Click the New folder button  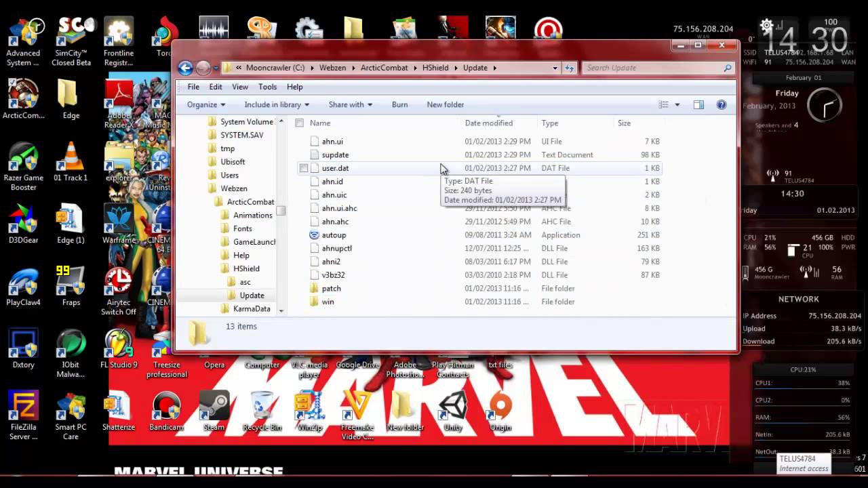446,105
